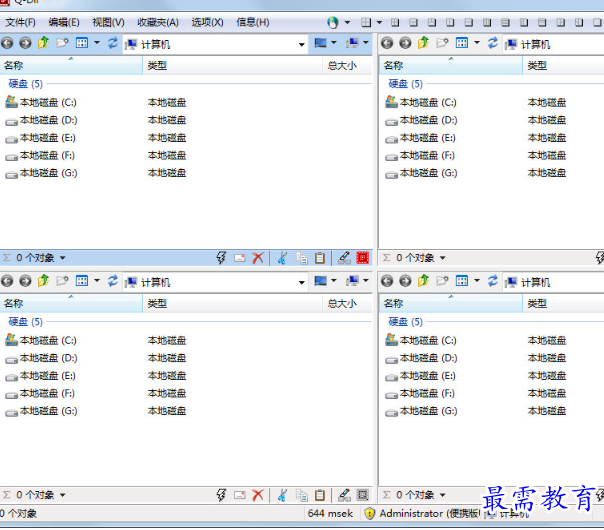The image size is (604, 530).
Task: Expand the view mode dropdown arrow in the top-left pane
Action: pos(97,43)
